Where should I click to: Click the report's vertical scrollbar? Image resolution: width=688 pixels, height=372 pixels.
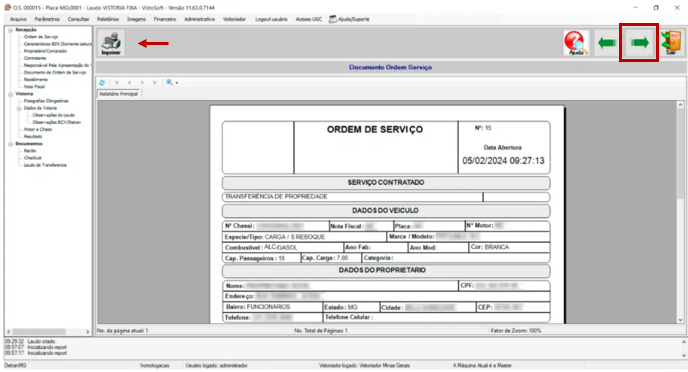[x=680, y=212]
